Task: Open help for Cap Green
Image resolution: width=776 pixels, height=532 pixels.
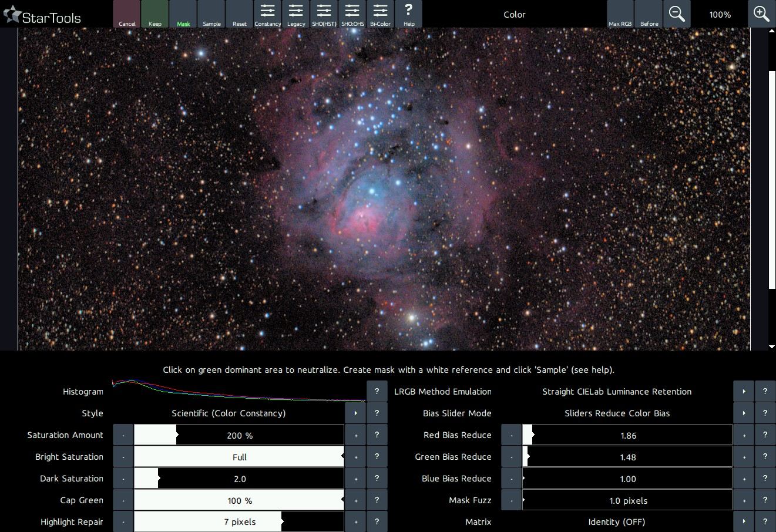Action: (x=377, y=500)
